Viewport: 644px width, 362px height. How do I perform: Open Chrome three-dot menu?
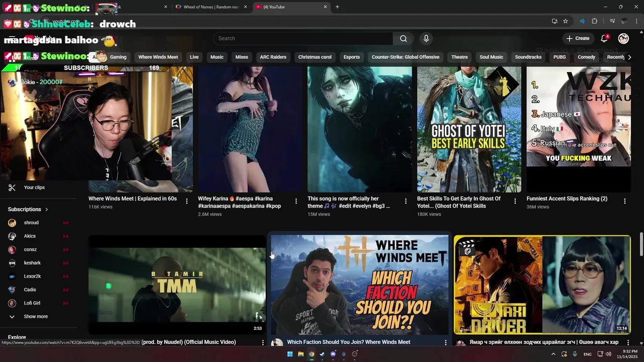pyautogui.click(x=636, y=21)
